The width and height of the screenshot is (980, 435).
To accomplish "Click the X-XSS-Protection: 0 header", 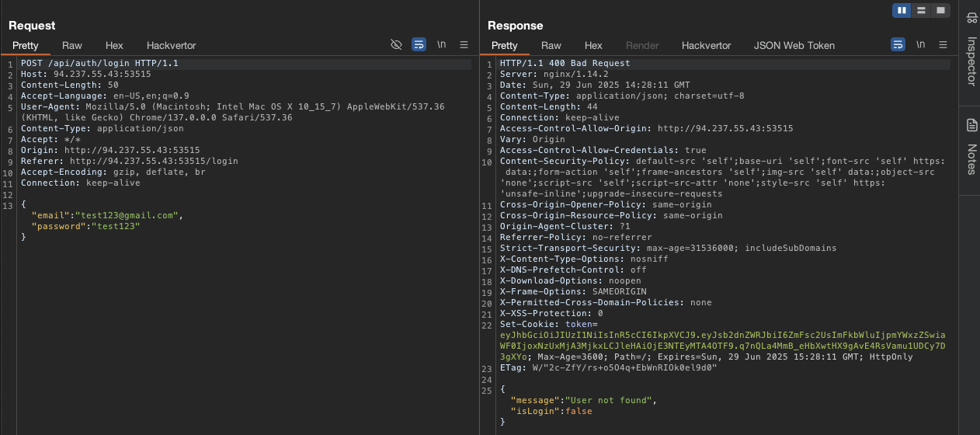I will [551, 314].
